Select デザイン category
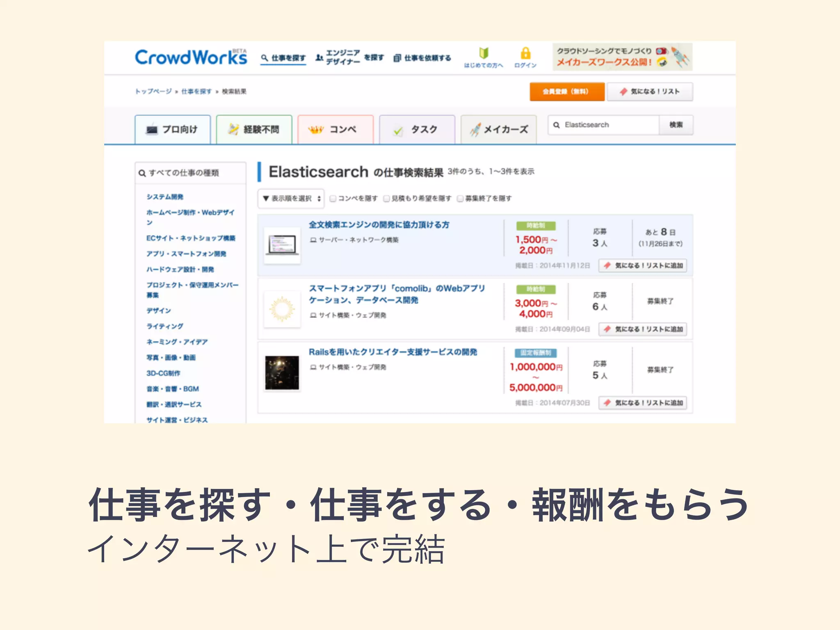The width and height of the screenshot is (840, 630). pos(159,310)
